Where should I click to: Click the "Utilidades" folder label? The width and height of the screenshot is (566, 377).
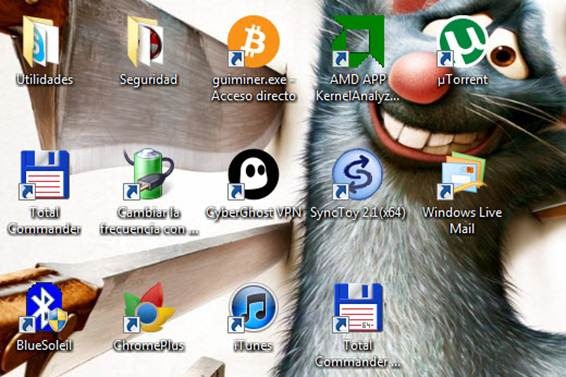coord(44,79)
